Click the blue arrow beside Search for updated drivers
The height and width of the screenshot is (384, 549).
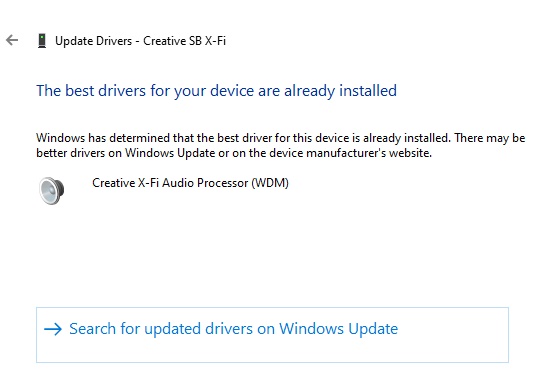[x=53, y=329]
